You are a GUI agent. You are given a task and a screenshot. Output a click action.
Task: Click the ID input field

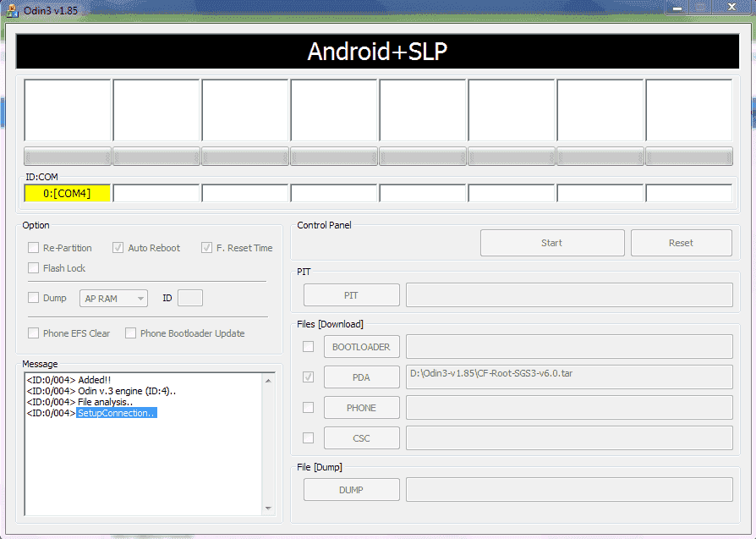190,298
